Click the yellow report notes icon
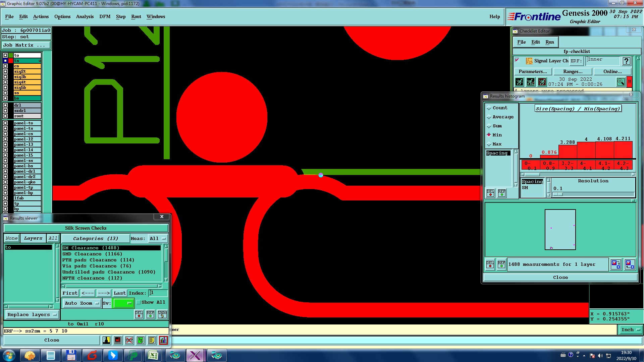This screenshot has height=362, width=644. [x=152, y=340]
